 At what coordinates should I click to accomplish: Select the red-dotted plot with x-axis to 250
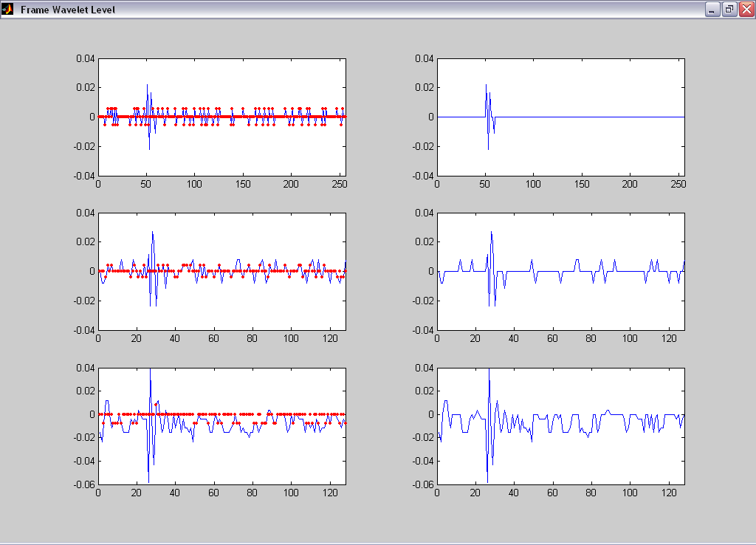[222, 117]
